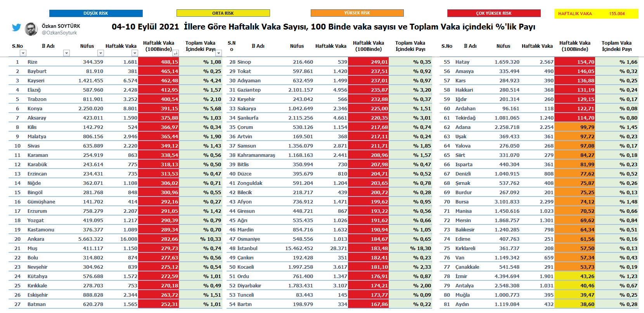The height and width of the screenshot is (313, 644).
Task: Select the Zonguldak row name
Action: (x=250, y=183)
